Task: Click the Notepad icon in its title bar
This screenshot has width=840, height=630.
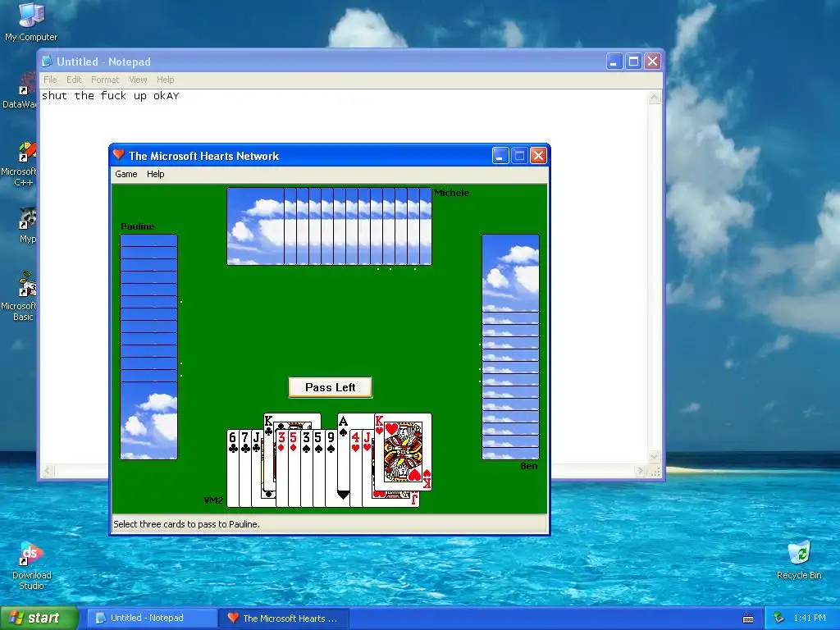Action: 47,62
